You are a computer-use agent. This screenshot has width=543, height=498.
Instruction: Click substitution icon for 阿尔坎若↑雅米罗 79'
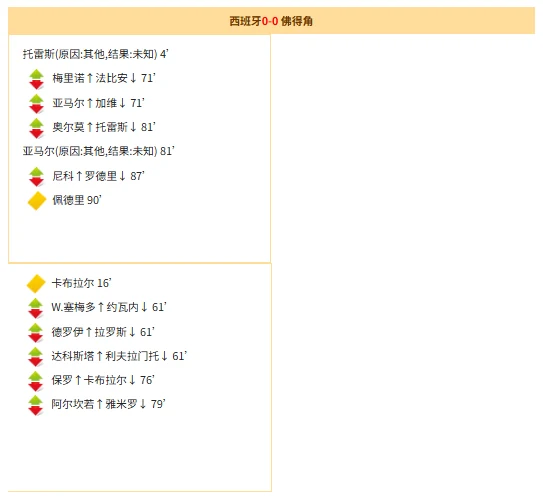36,405
